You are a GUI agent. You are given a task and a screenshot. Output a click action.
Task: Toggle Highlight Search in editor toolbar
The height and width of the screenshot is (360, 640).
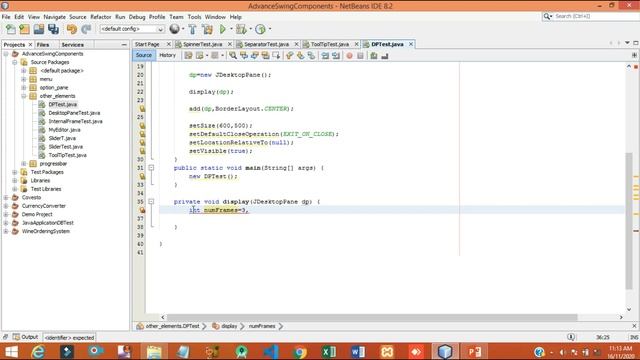click(265, 56)
